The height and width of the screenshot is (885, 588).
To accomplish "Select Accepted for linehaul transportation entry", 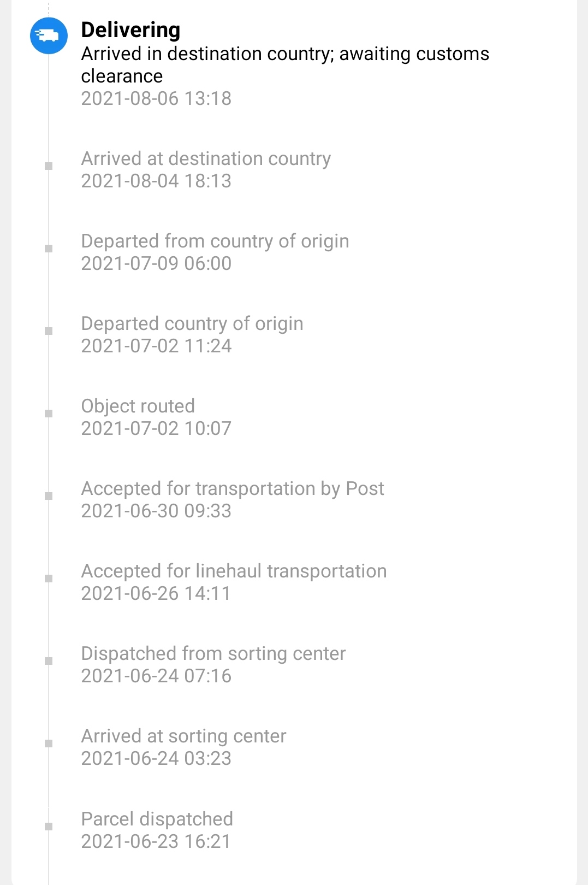I will click(234, 582).
